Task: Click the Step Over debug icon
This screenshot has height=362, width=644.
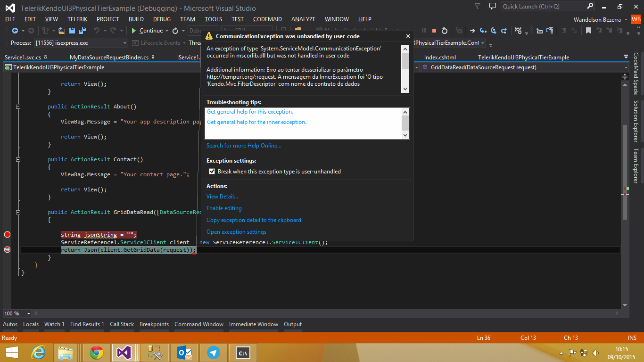Action: 494,31
